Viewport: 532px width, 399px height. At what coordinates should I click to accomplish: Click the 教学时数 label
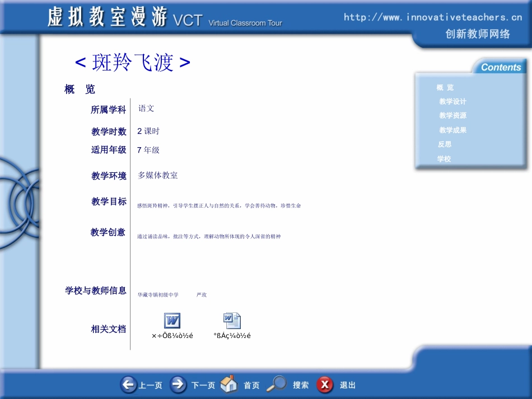pos(109,131)
